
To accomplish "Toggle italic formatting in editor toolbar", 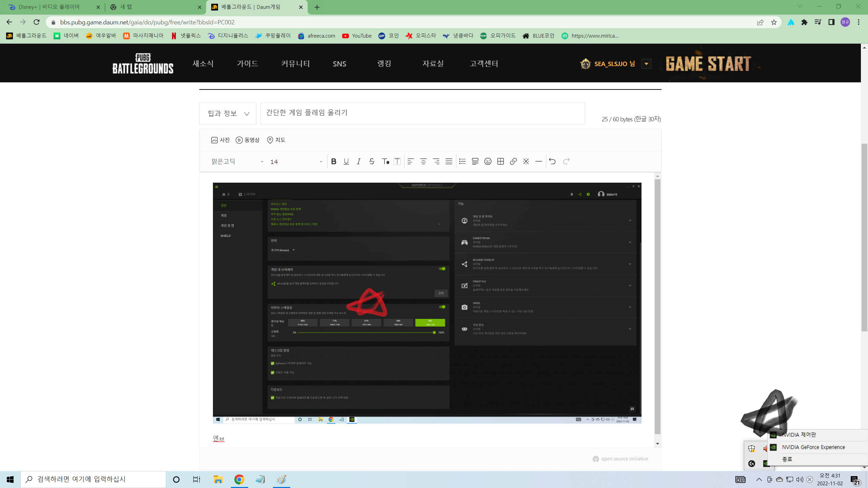I will point(359,161).
